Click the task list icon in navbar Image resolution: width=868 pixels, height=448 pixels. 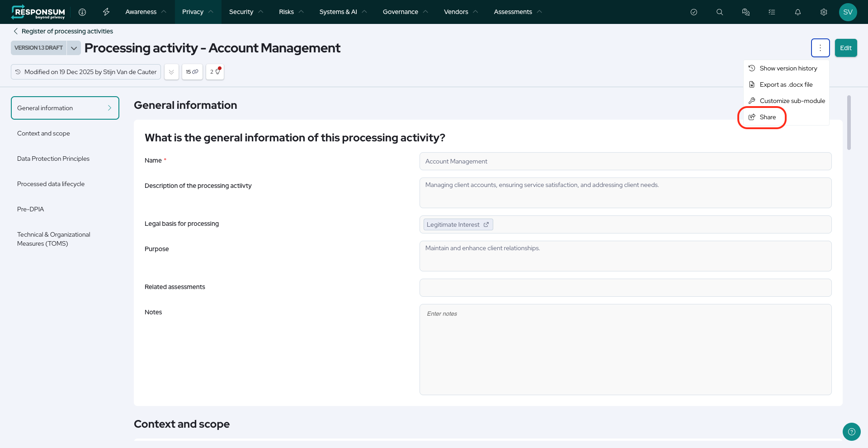tap(772, 12)
